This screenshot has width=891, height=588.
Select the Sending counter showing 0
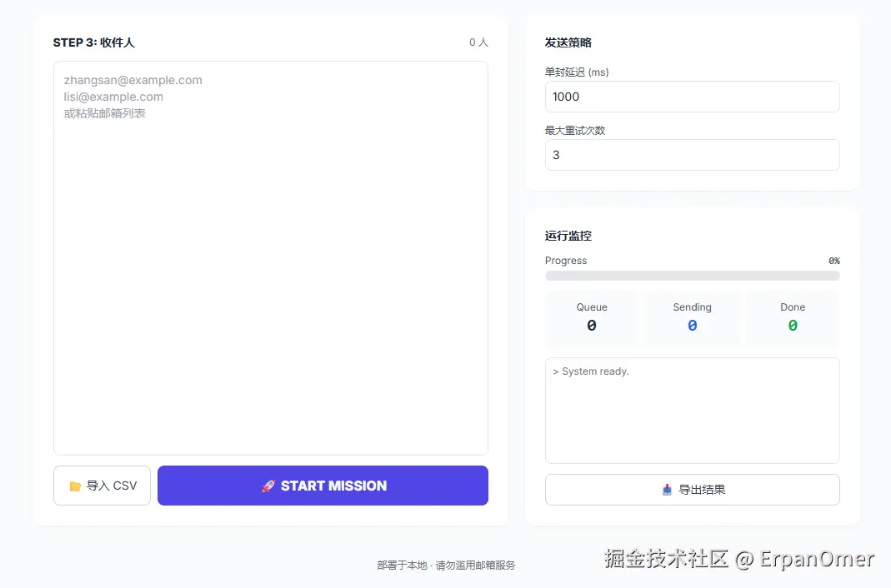click(692, 319)
